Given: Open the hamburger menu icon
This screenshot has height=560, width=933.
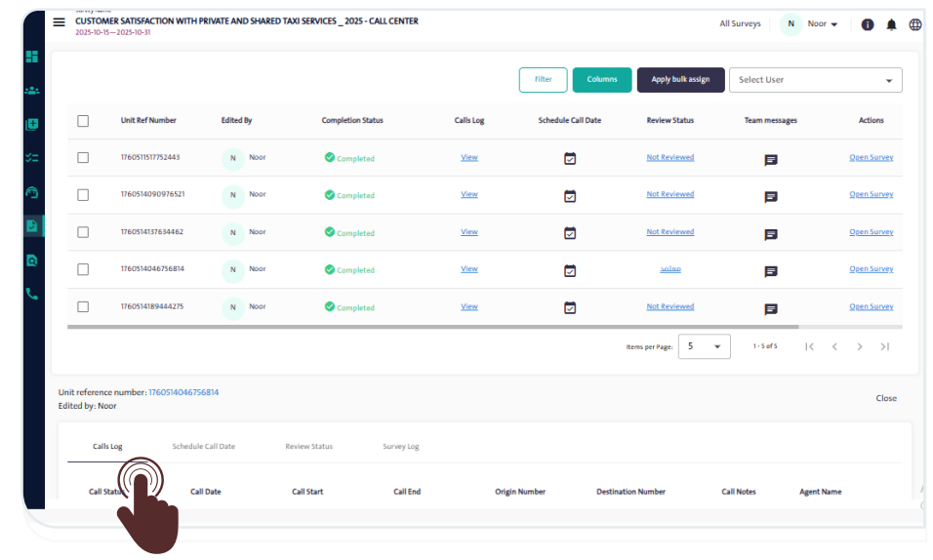Looking at the screenshot, I should coord(60,22).
